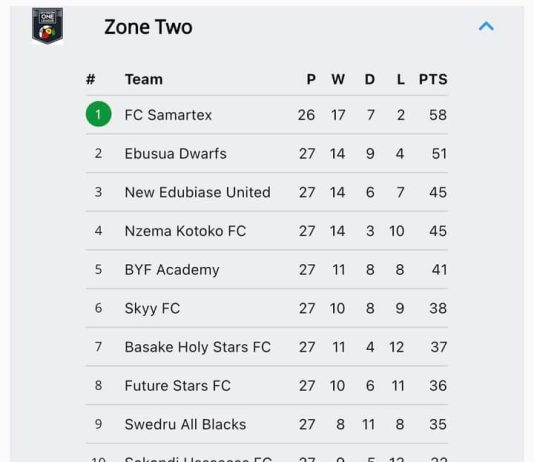Open Basake Holy Stars FC entry

[x=198, y=347]
